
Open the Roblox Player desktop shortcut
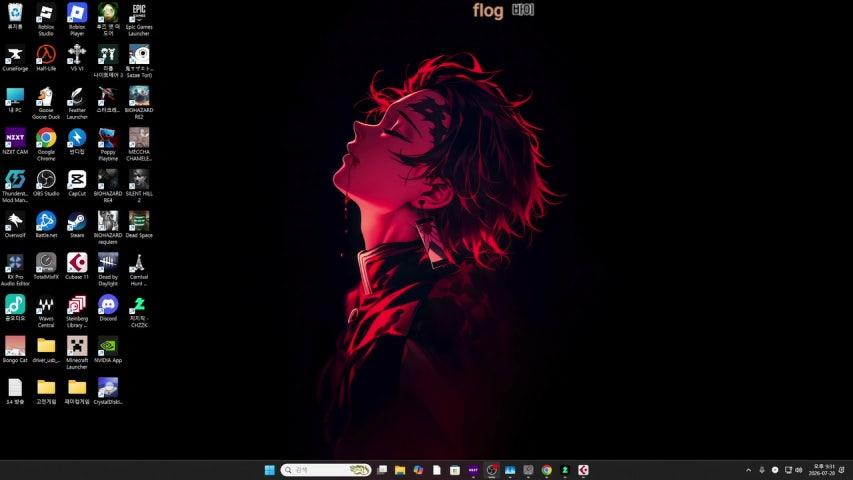pyautogui.click(x=77, y=20)
